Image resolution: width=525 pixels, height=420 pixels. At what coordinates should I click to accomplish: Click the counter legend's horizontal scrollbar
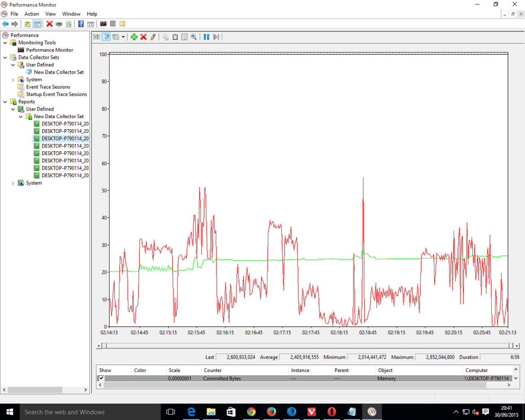(295, 385)
